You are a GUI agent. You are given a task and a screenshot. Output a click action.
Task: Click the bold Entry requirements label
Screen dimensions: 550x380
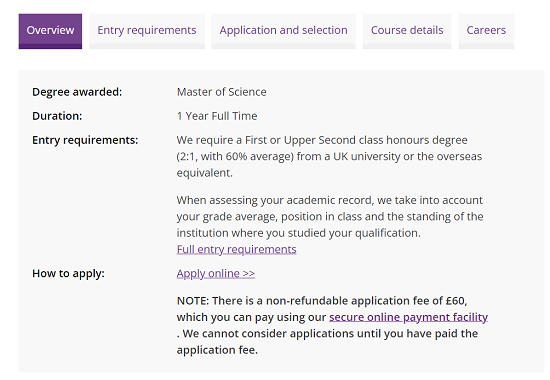coord(85,140)
